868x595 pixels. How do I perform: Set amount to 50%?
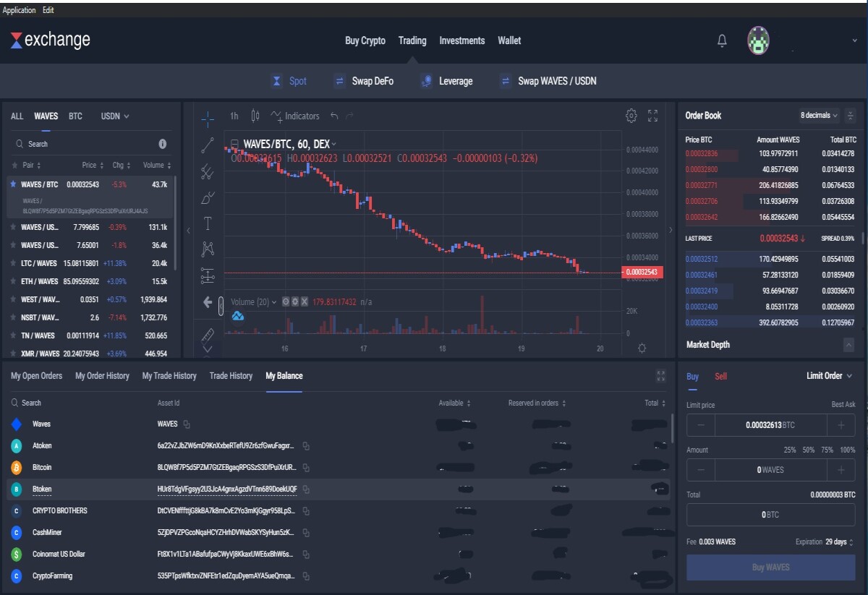point(809,450)
